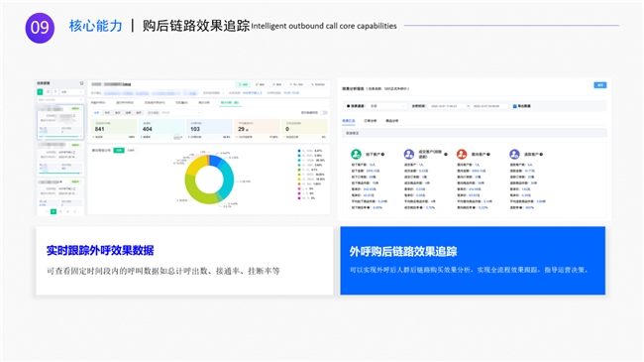The image size is (644, 362).
Task: Go to page 2 in sidebar pagination
Action: tap(60, 211)
